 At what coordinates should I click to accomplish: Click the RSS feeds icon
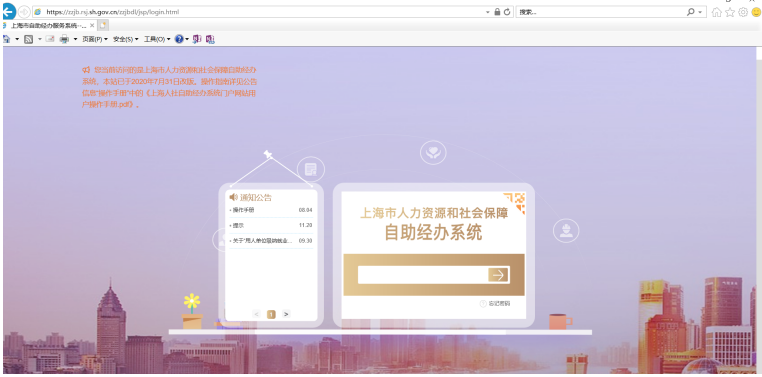[28, 39]
